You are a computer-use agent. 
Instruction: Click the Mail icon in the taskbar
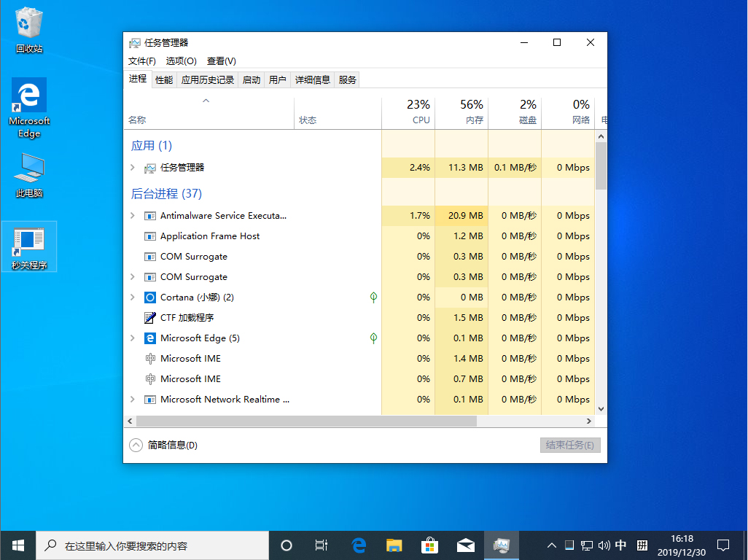[465, 545]
